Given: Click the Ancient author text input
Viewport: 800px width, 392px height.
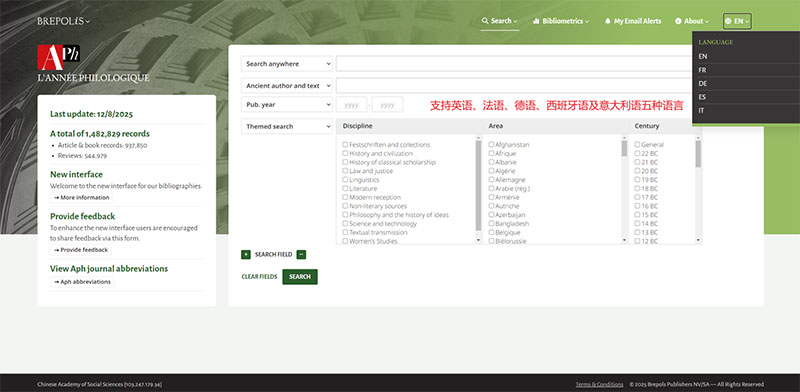Looking at the screenshot, I should point(514,85).
